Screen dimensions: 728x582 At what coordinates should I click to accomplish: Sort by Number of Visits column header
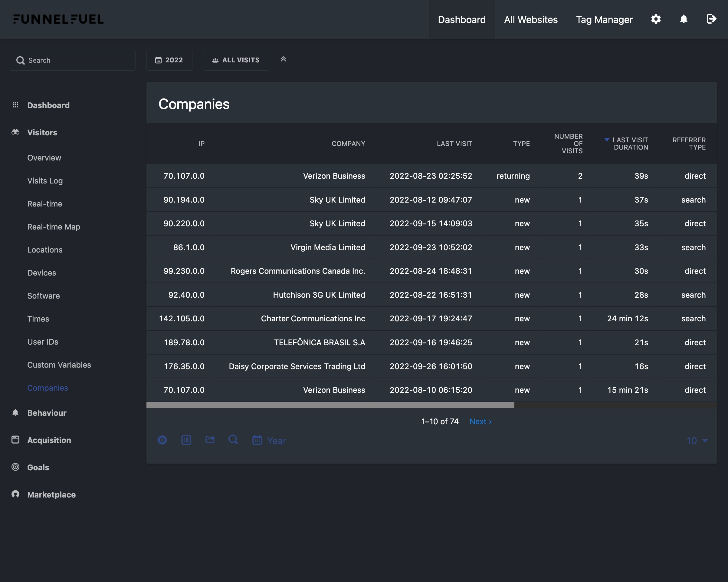click(568, 144)
